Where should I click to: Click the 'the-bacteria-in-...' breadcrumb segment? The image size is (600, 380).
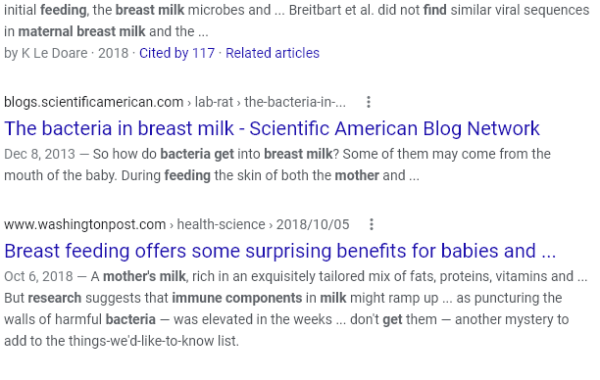coord(295,102)
